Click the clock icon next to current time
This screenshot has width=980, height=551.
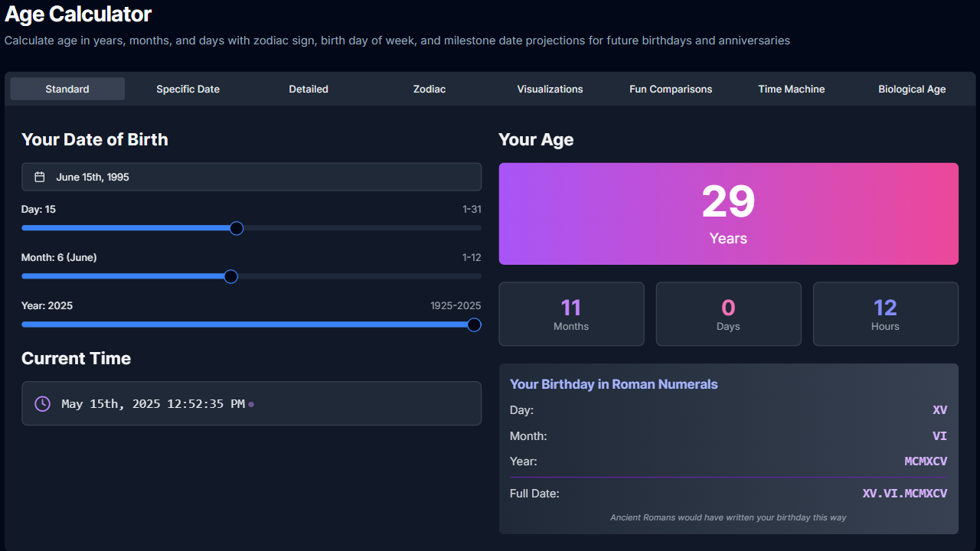click(42, 403)
